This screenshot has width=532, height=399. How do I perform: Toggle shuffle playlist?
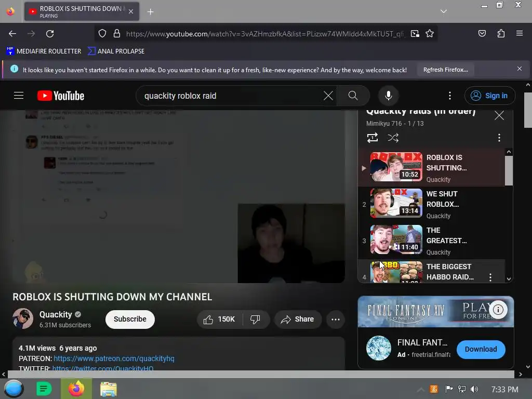[393, 138]
